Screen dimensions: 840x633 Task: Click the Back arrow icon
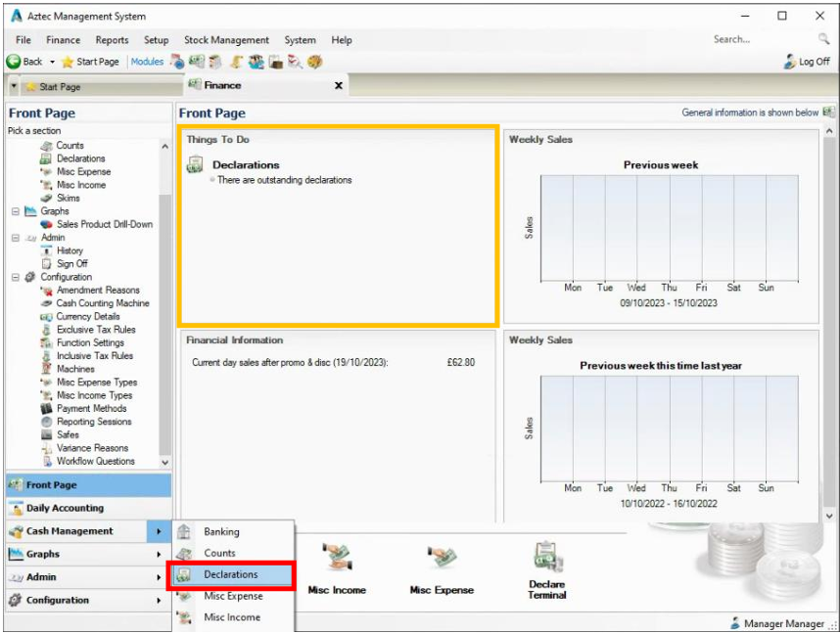pyautogui.click(x=14, y=62)
